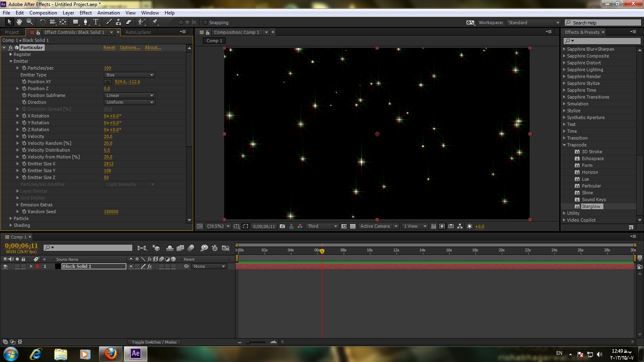This screenshot has height=362, width=644.
Task: Toggle the layer fx switch for Black Solid 1
Action: 150,266
